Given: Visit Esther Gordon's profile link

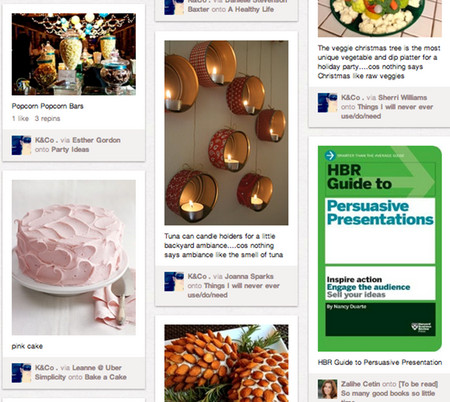Looking at the screenshot, I should pyautogui.click(x=96, y=140).
